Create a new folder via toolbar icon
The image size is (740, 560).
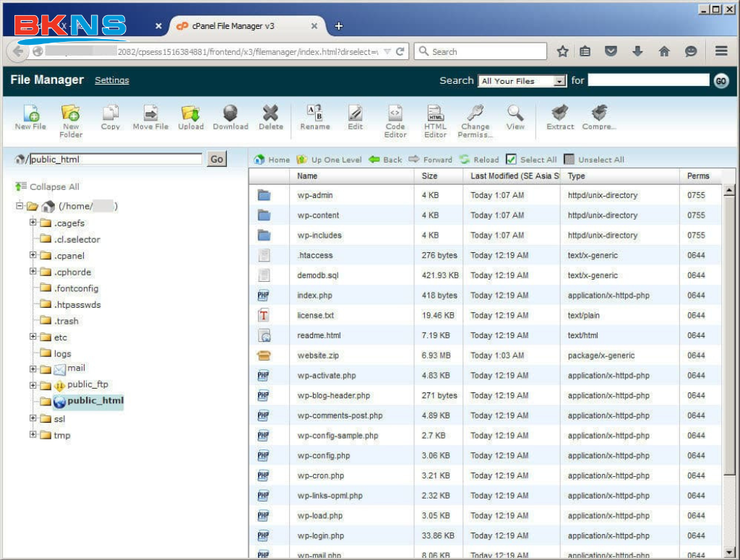(71, 113)
